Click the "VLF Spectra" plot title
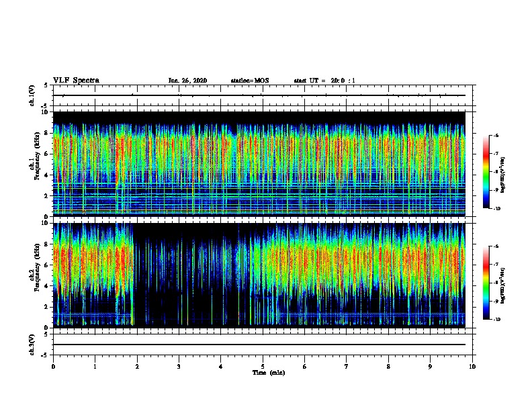The width and height of the screenshot is (532, 411). [x=76, y=81]
